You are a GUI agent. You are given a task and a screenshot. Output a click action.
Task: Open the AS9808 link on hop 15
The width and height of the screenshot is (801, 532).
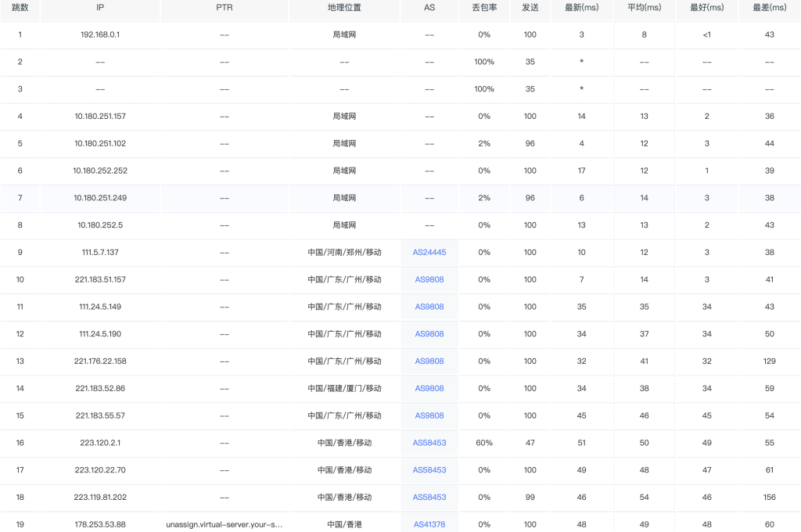pyautogui.click(x=428, y=415)
